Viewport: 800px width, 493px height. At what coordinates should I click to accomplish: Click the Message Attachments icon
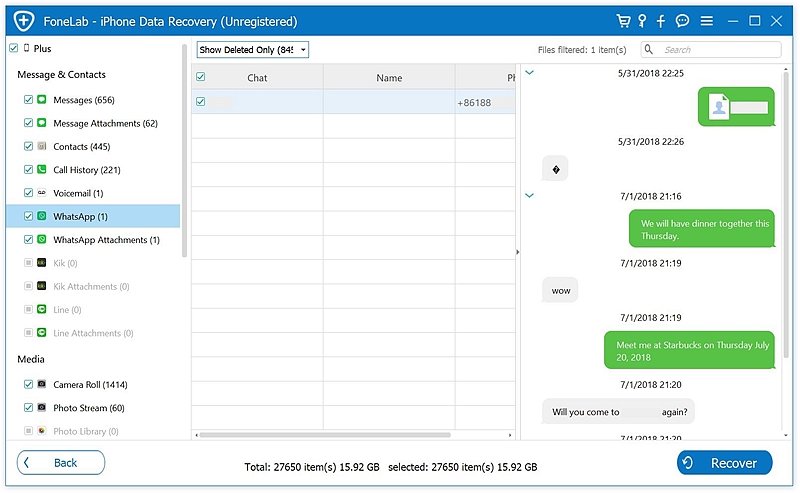[42, 123]
